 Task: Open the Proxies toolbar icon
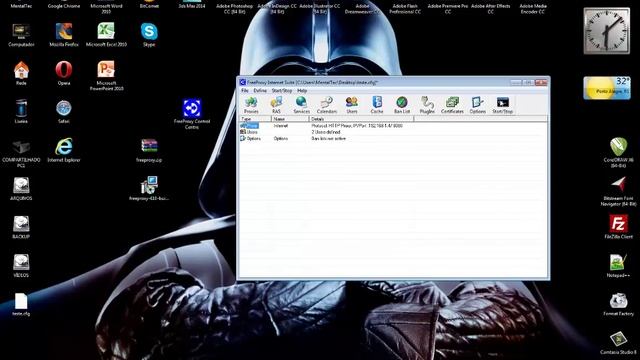tap(251, 105)
